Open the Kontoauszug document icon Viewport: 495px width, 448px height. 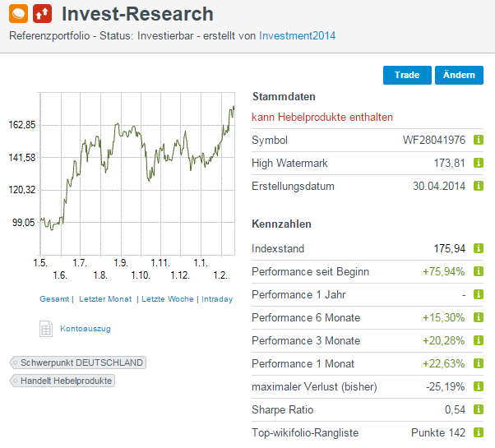pyautogui.click(x=46, y=329)
